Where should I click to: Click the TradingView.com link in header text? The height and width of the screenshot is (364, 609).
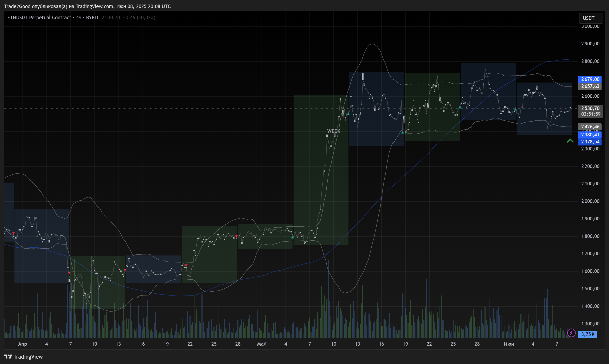click(x=94, y=6)
